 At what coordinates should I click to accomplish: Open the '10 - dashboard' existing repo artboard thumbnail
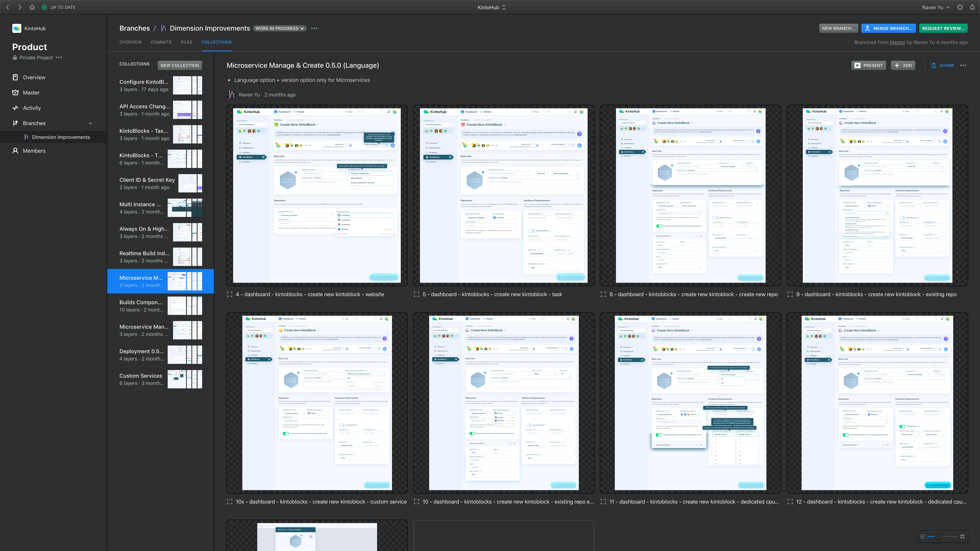point(504,403)
